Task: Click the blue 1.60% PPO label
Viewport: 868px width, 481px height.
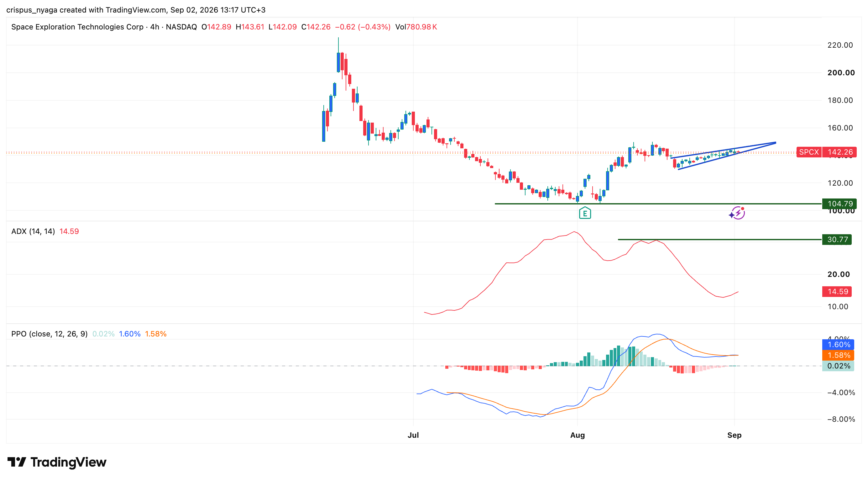Action: click(x=838, y=345)
